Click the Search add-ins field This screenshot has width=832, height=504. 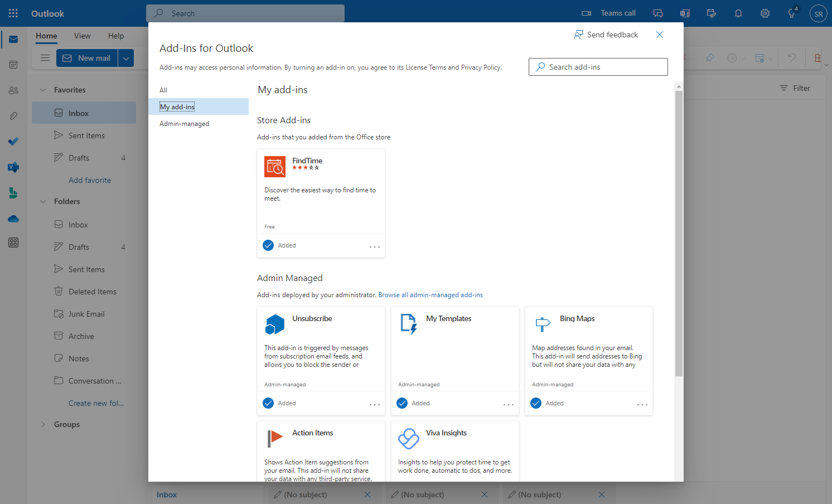pyautogui.click(x=598, y=67)
